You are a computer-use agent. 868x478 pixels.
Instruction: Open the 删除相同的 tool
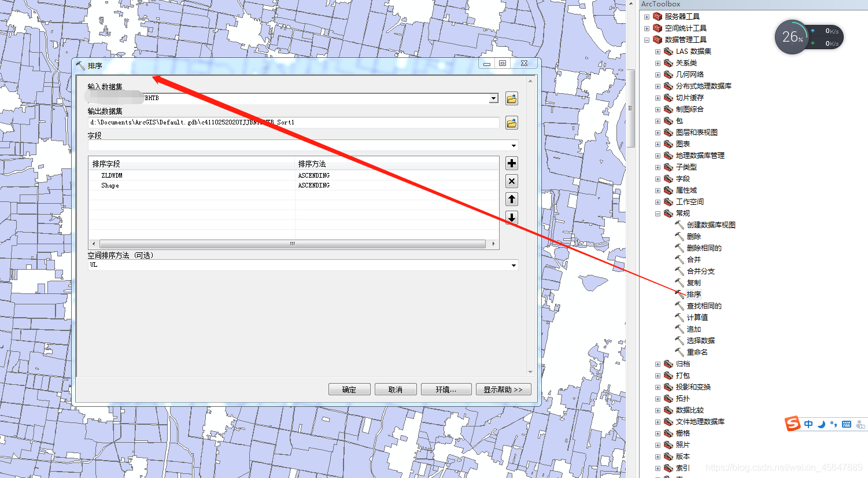point(704,248)
